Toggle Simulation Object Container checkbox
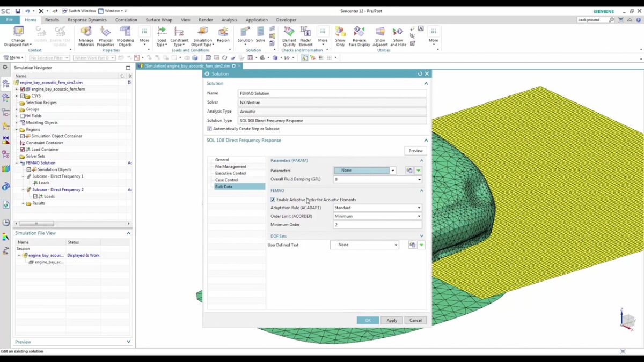This screenshot has height=362, width=644. coord(22,136)
